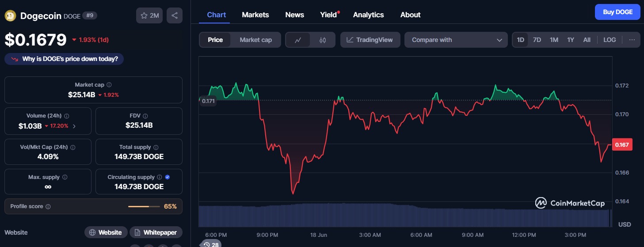Screen dimensions: 644x247
Task: Click the Profile score progress bar
Action: point(144,206)
